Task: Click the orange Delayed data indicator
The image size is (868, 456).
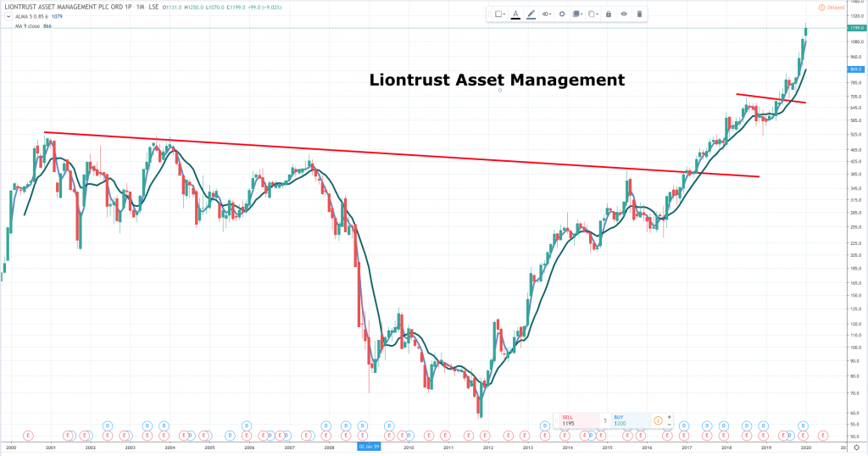Action: [832, 7]
